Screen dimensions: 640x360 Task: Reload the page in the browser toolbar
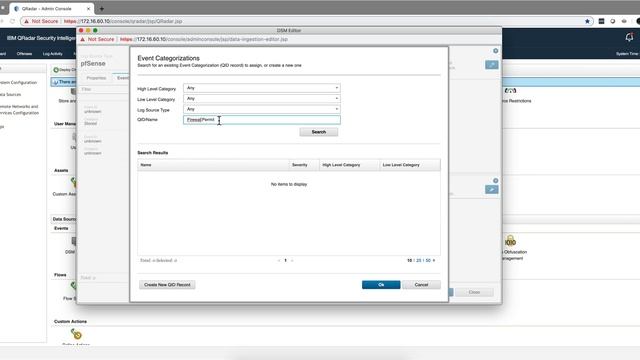(12, 21)
